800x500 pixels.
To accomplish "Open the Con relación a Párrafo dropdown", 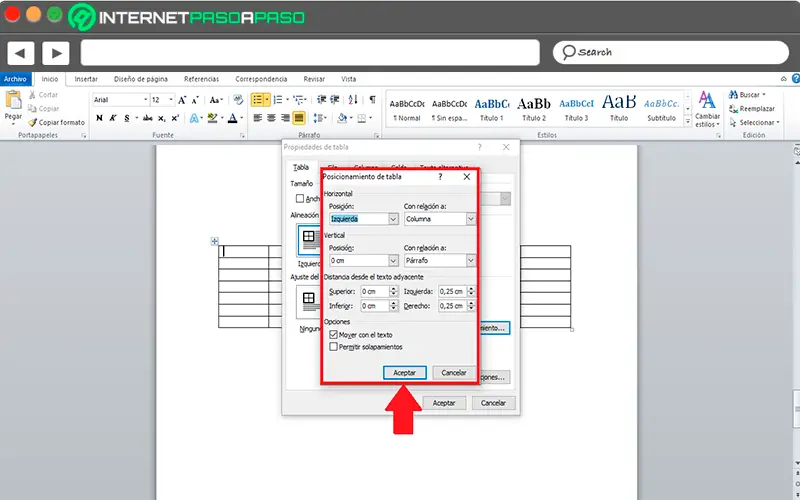I will (x=469, y=261).
